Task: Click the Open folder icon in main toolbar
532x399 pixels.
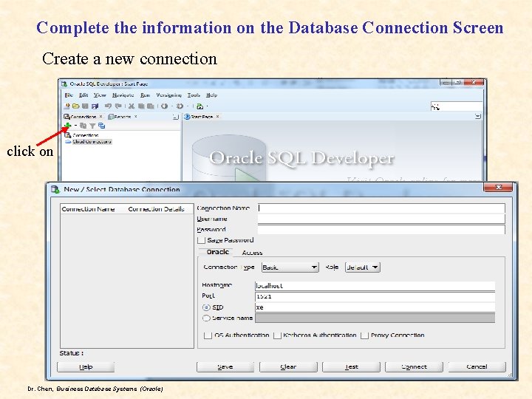Action: [x=75, y=106]
